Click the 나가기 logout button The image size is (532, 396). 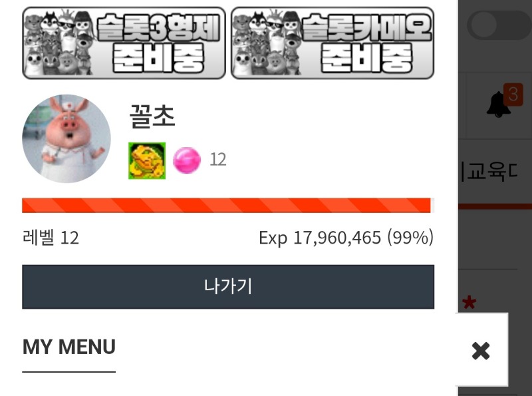coord(228,287)
